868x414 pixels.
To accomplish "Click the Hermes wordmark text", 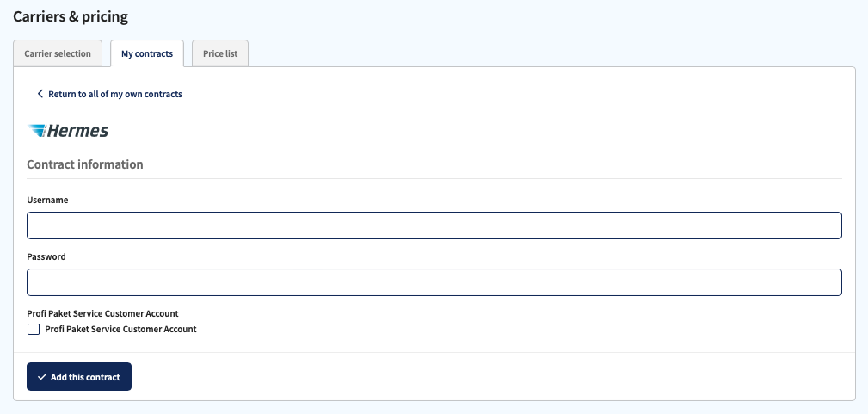I will pyautogui.click(x=78, y=131).
